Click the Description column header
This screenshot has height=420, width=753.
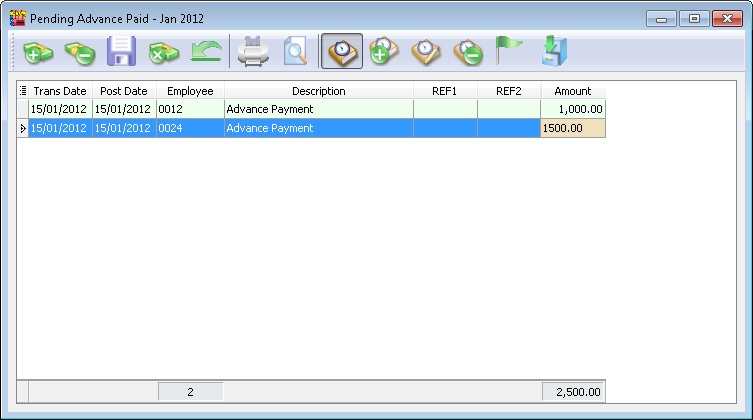click(x=318, y=91)
